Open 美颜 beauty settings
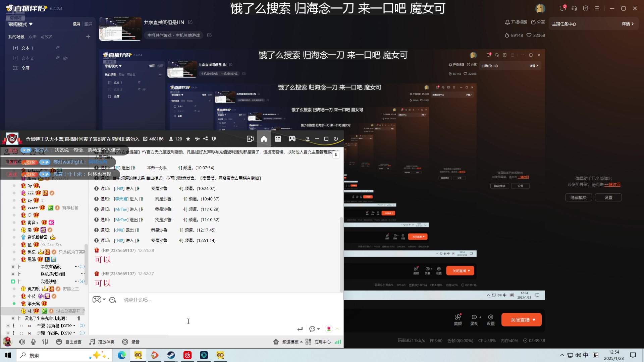The image size is (644, 362). pyautogui.click(x=458, y=319)
